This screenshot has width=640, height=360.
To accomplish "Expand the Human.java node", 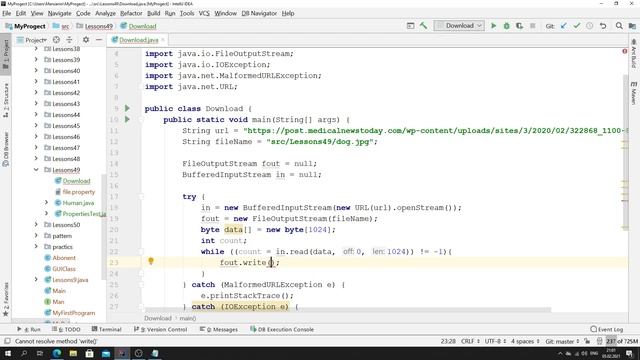I will [47, 202].
